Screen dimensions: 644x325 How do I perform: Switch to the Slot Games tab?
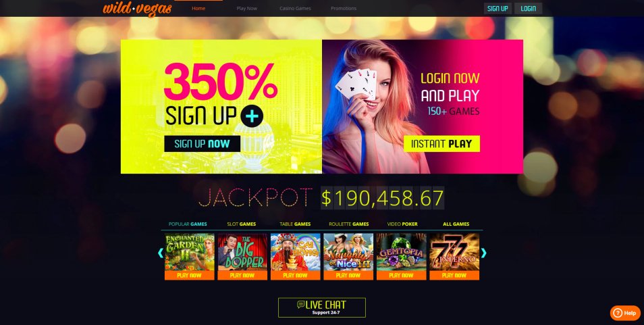click(242, 224)
